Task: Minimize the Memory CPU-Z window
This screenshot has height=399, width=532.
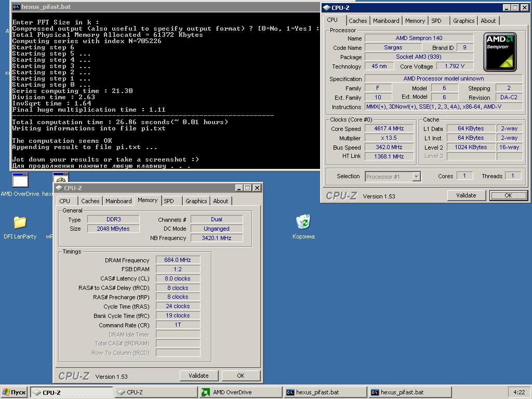Action: 239,188
